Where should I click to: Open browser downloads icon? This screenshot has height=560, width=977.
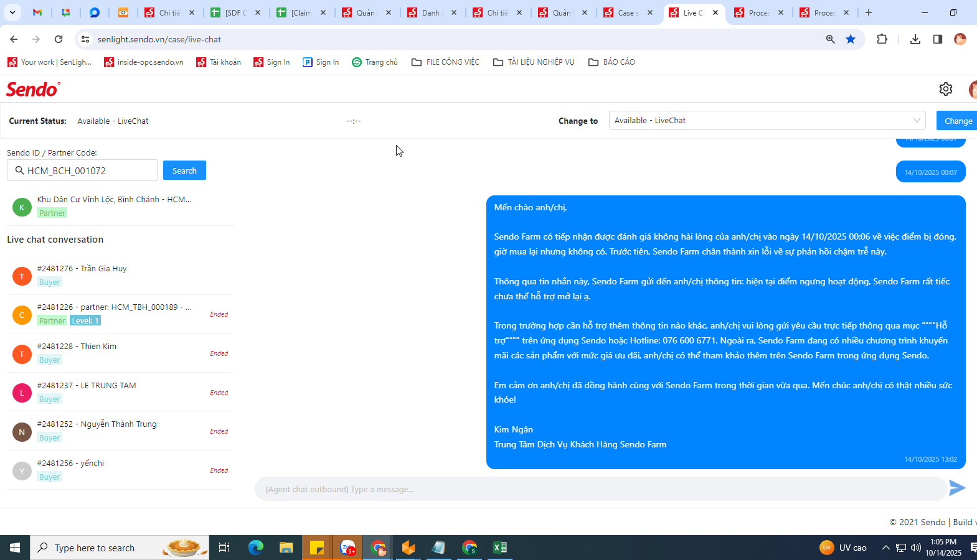915,39
